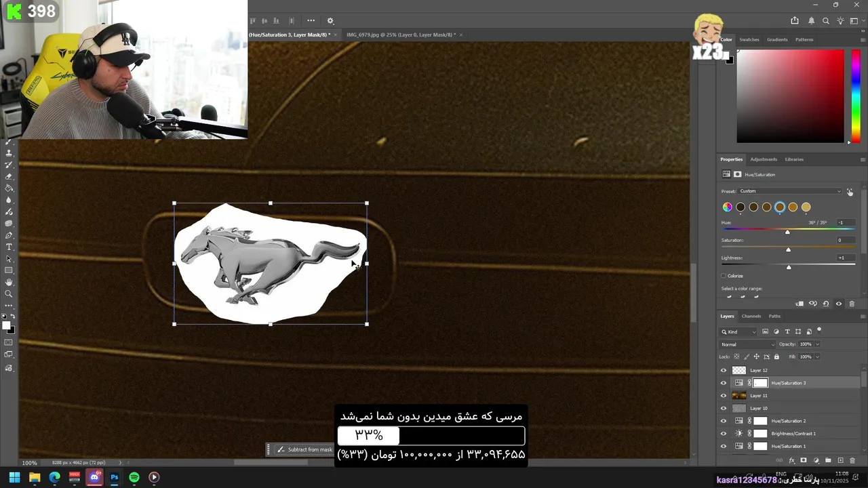Hide Brightness/Contrast 1 layer eye

click(x=724, y=434)
